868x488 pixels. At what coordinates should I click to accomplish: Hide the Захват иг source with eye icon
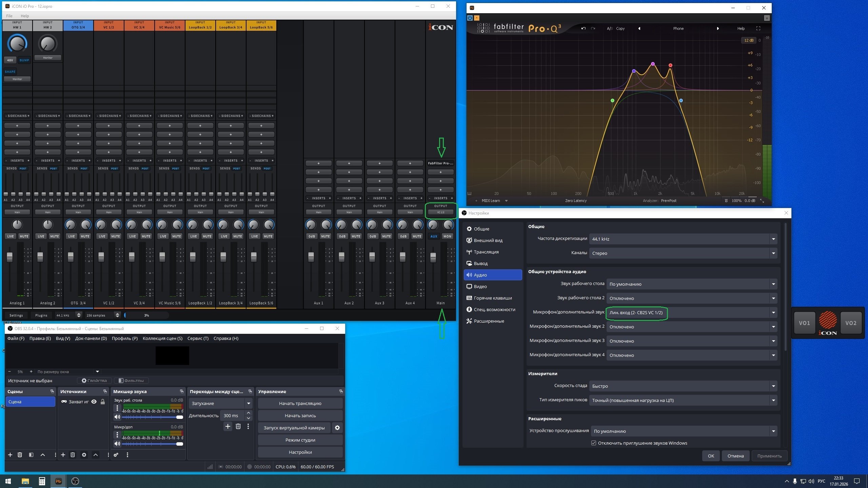[x=94, y=402]
